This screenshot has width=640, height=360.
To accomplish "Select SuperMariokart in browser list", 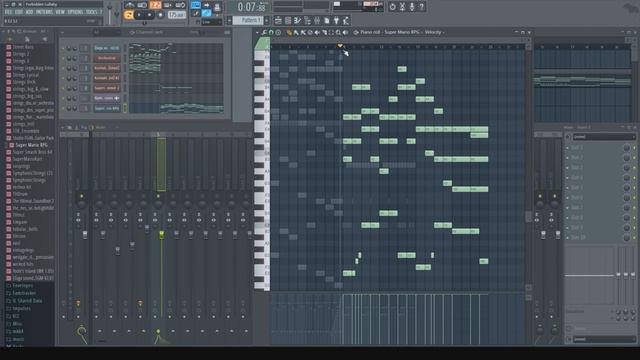I will 27,159.
